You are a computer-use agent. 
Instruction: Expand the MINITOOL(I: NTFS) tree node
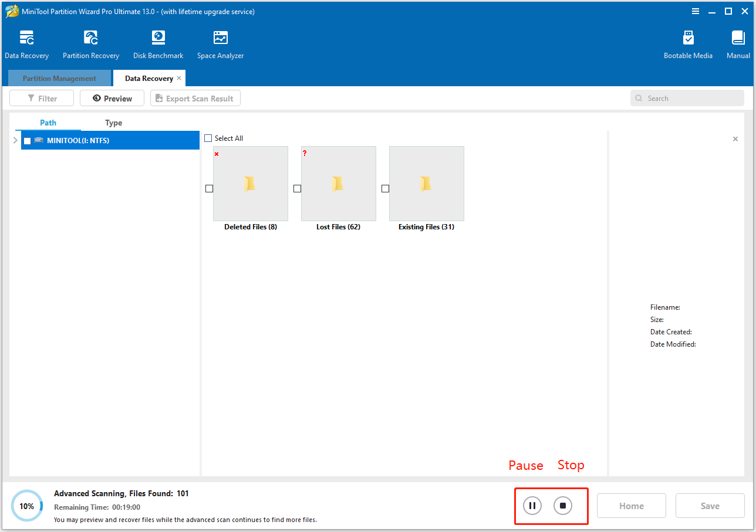tap(15, 140)
